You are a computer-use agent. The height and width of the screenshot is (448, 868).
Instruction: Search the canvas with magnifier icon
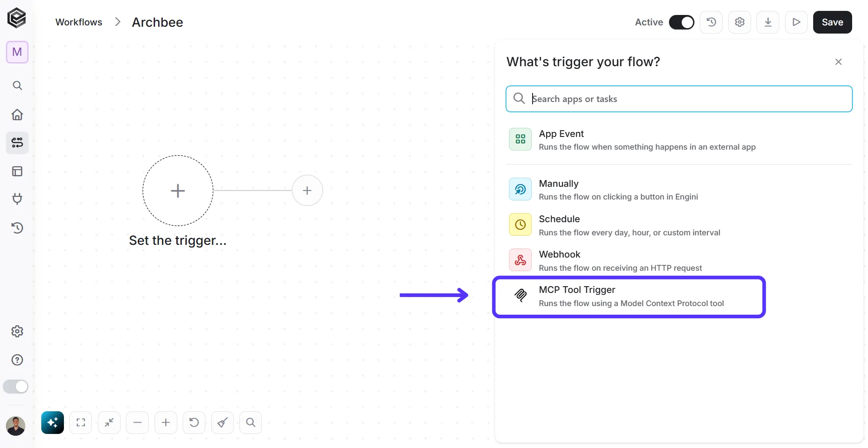[251, 423]
